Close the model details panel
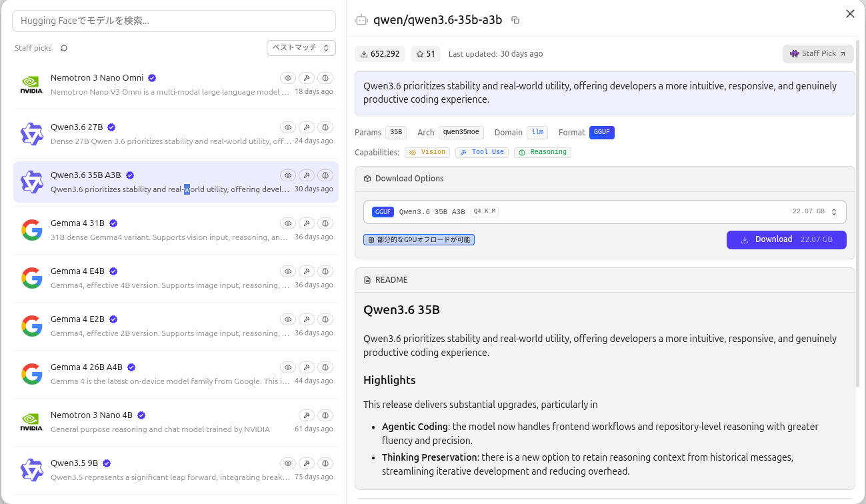The height and width of the screenshot is (504, 866). (x=850, y=14)
